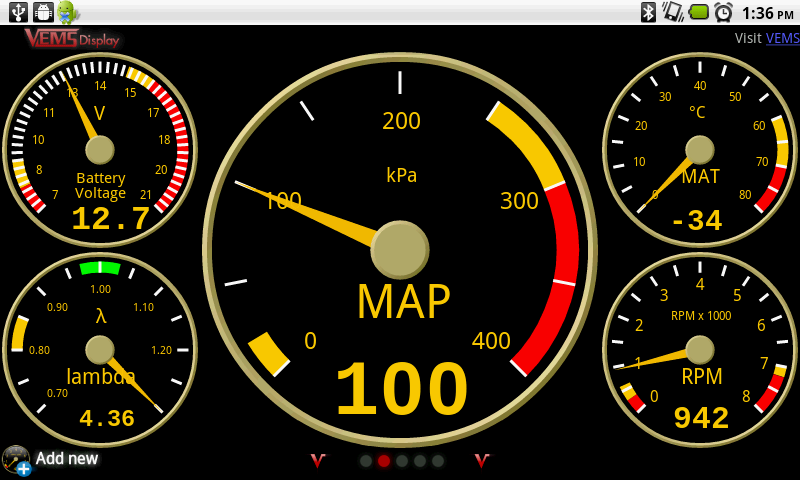Tap the battery status icon
This screenshot has height=480, width=800.
click(x=698, y=12)
